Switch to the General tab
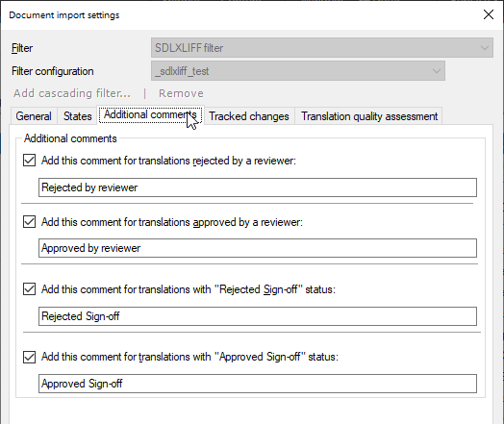This screenshot has width=504, height=424. pyautogui.click(x=34, y=116)
